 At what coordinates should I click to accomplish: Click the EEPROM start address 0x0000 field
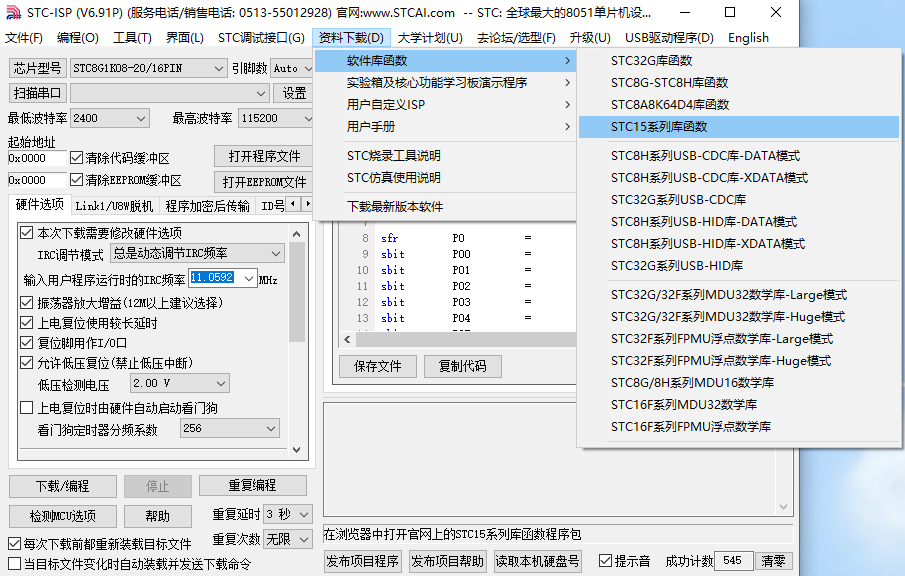pyautogui.click(x=38, y=180)
